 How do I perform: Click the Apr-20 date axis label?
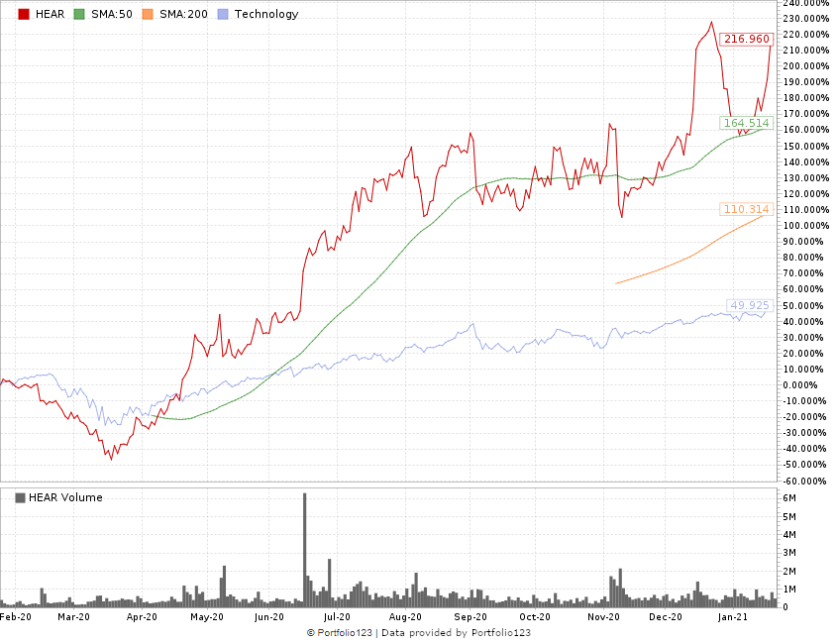(142, 617)
